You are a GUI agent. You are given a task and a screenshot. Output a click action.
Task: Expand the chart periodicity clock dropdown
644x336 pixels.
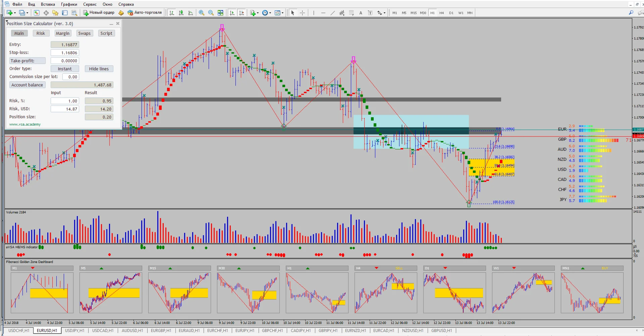point(270,13)
